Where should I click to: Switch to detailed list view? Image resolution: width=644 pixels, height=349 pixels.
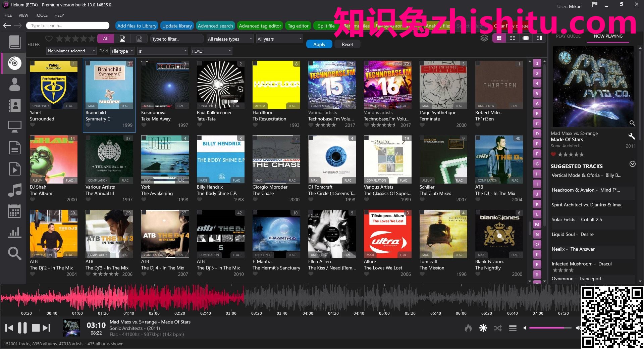[x=512, y=38]
